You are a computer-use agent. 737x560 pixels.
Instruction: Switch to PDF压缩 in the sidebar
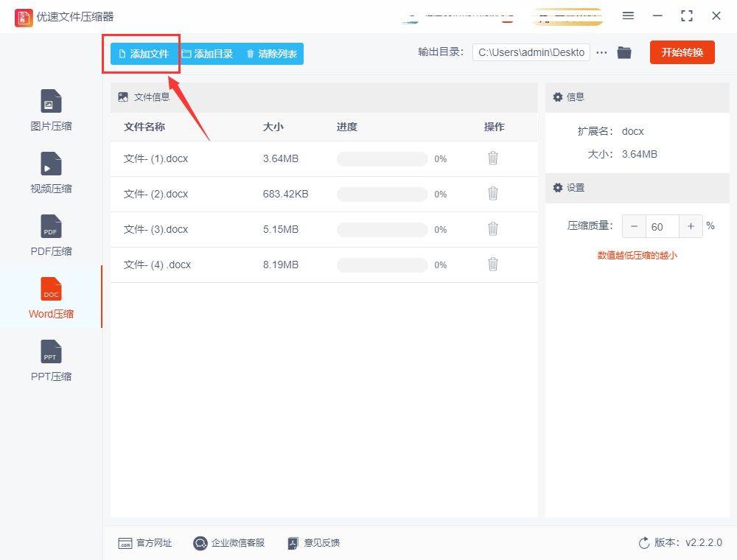[51, 235]
